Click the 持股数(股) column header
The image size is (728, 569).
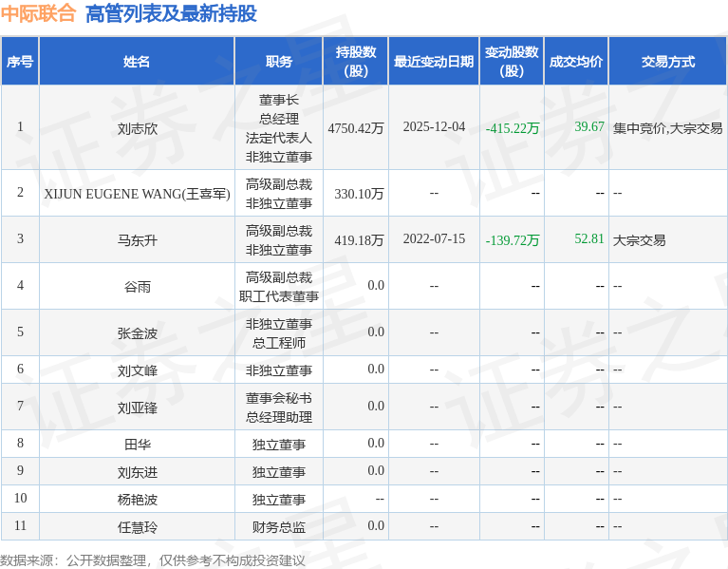(x=356, y=62)
